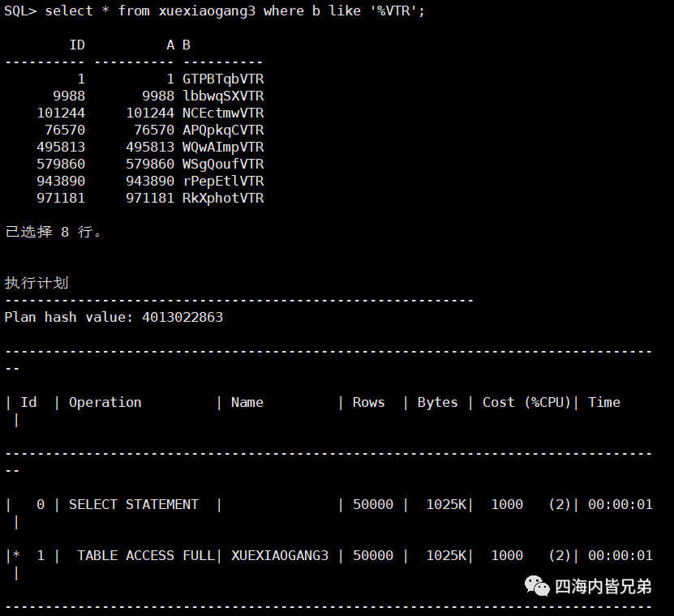Select the plan hash value 4013022863
This screenshot has height=616, width=674.
(x=182, y=318)
